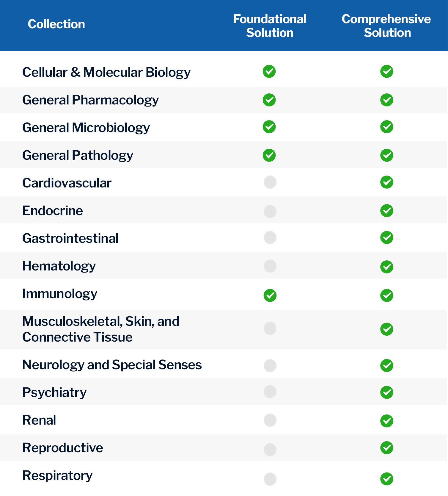
Task: Click Comprehensive checkmark for Respiratory row
Action: coord(386,479)
